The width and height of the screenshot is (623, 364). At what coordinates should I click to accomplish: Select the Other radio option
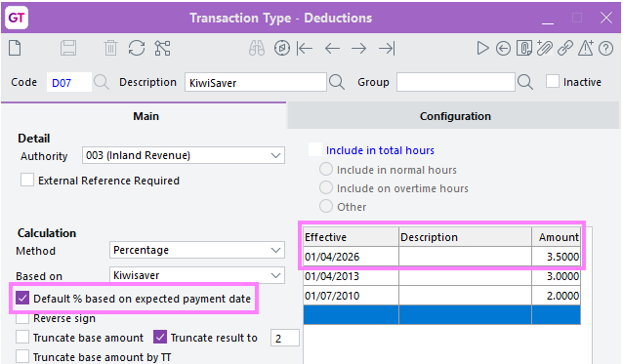(326, 206)
